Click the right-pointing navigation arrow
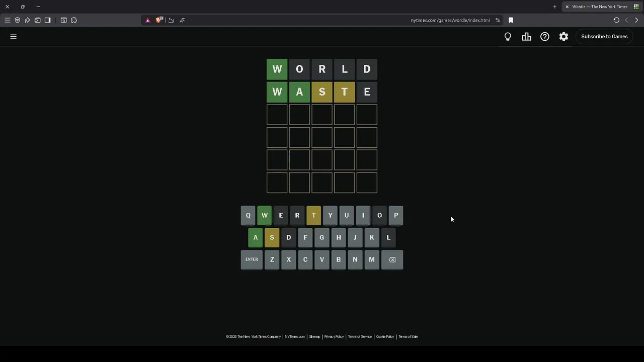Screen dimensions: 644x362 pyautogui.click(x=636, y=20)
